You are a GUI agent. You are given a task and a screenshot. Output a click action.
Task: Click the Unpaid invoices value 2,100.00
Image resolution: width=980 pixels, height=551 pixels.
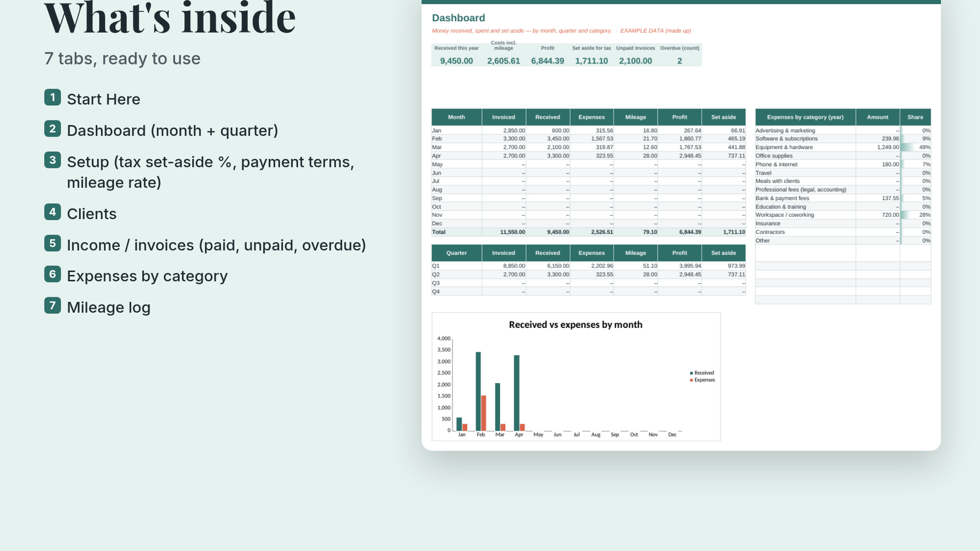[635, 61]
